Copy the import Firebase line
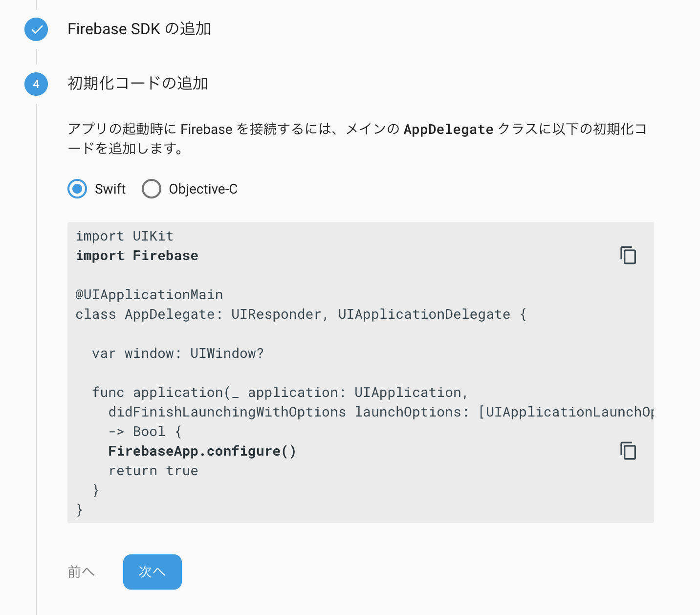 coord(628,255)
